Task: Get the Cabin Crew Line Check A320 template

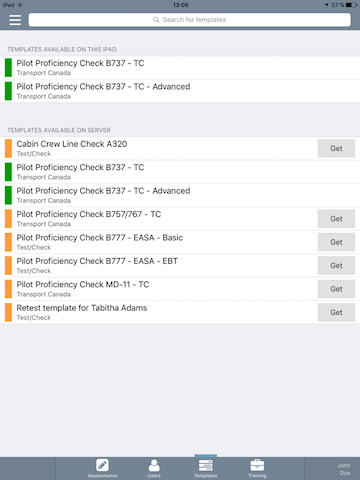Action: (336, 148)
